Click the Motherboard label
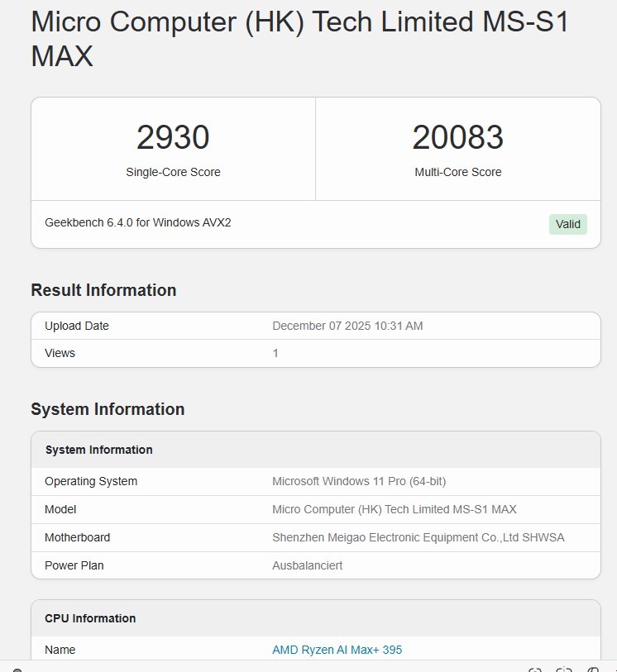 [x=77, y=537]
